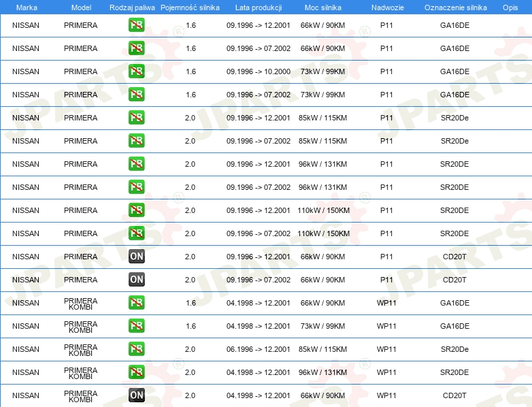
Task: Click the Pojemność silnika column header
Action: click(x=190, y=7)
